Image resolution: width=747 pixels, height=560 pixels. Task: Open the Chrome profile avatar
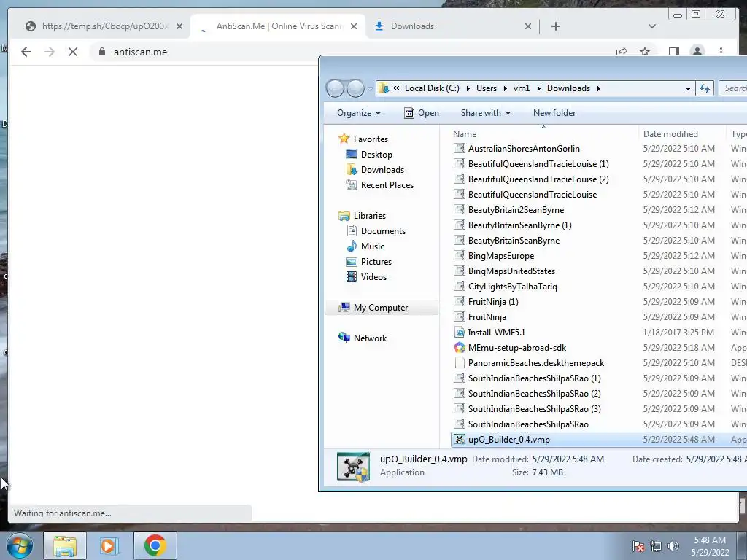[x=697, y=52]
